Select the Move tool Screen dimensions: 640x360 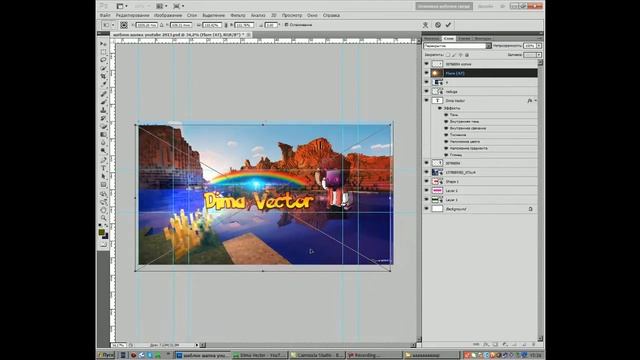coord(103,44)
